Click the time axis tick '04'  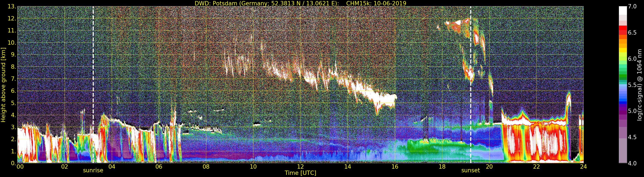click(112, 167)
